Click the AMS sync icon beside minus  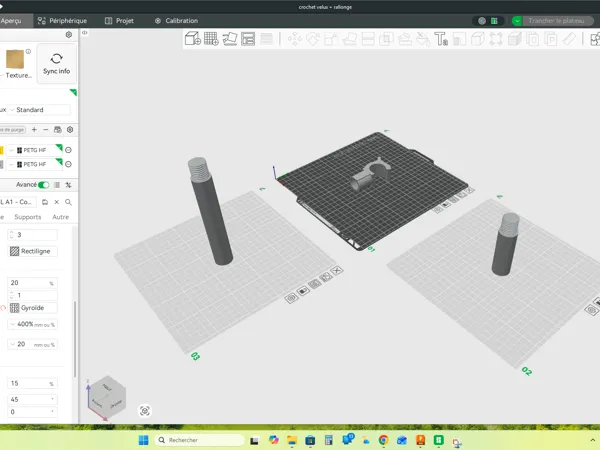coord(58,130)
